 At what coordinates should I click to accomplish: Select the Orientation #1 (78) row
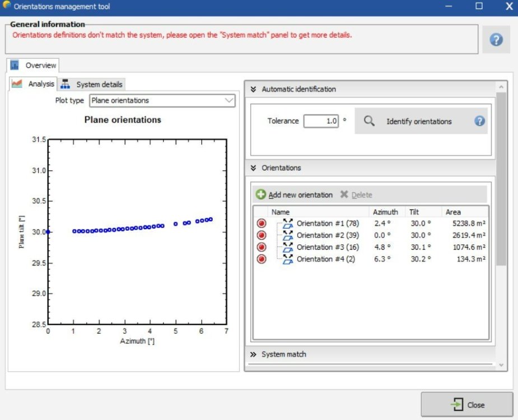coord(328,223)
